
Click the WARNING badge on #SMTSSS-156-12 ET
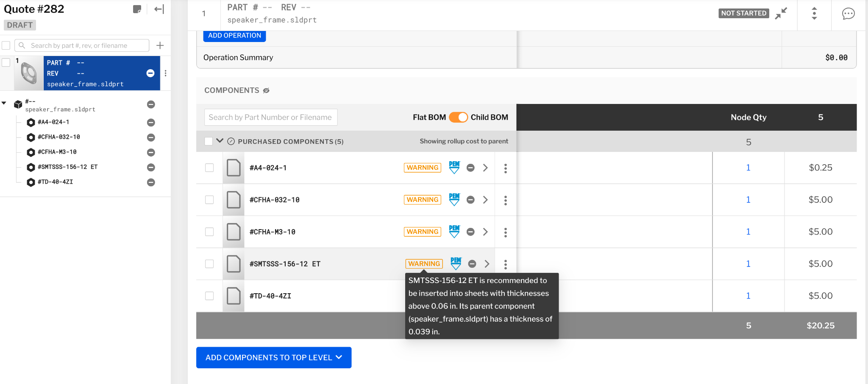[424, 263]
